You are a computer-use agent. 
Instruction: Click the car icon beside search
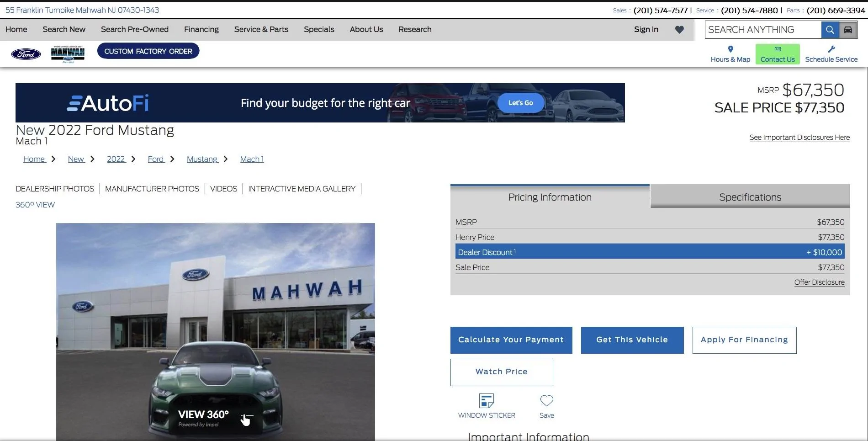pos(848,30)
